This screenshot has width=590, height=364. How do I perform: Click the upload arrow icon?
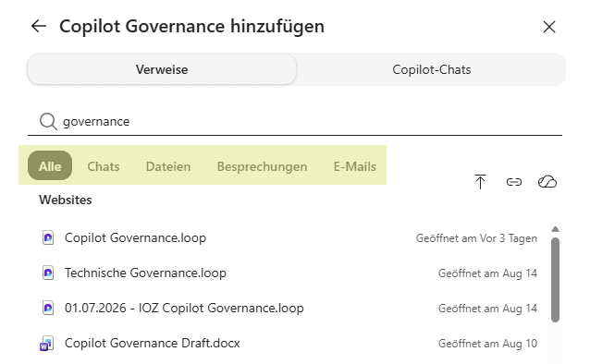tap(480, 182)
